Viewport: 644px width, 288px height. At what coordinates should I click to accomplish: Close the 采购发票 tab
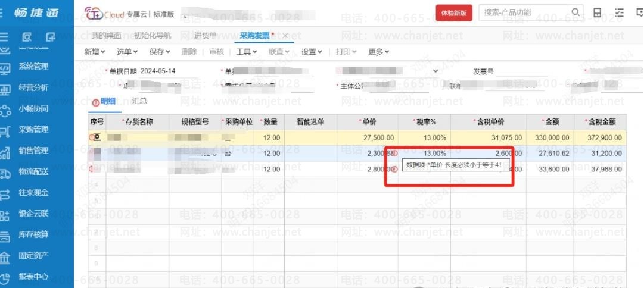tap(285, 36)
